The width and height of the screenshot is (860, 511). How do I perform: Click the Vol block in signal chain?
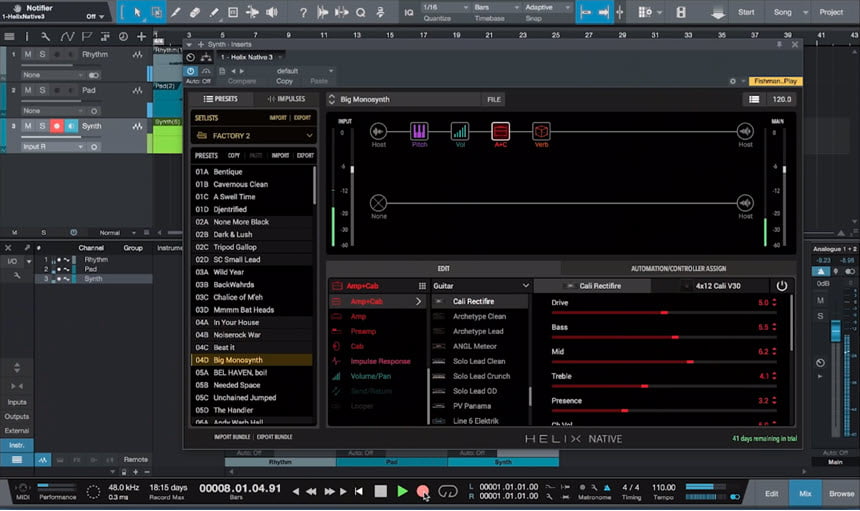click(x=460, y=131)
